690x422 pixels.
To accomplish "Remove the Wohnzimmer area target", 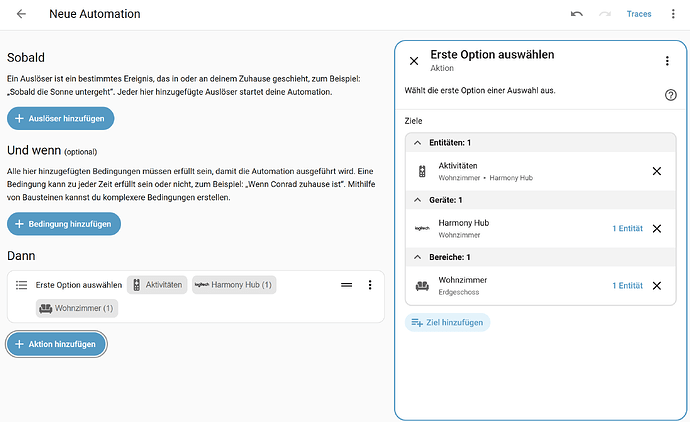I will point(657,286).
